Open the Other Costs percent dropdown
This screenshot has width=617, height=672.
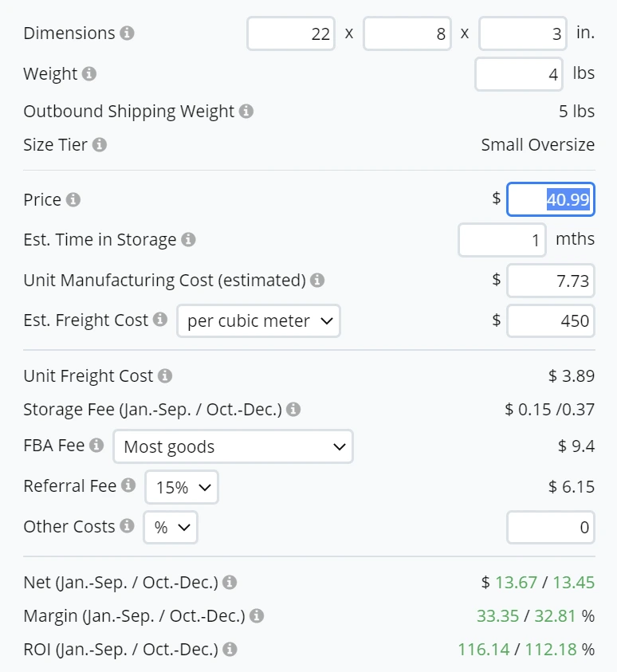coord(170,527)
